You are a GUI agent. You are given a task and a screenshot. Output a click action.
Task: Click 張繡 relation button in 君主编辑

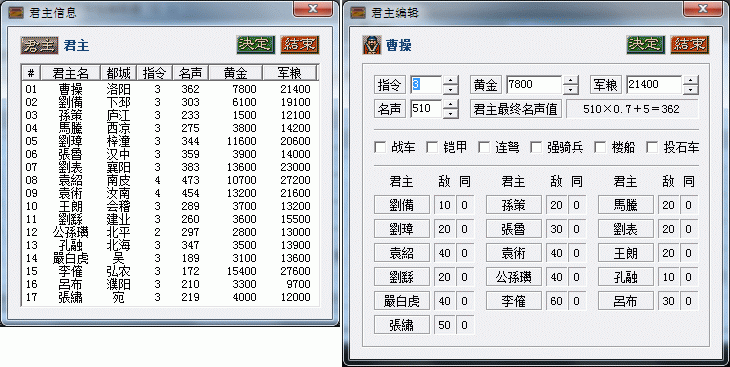coord(402,325)
